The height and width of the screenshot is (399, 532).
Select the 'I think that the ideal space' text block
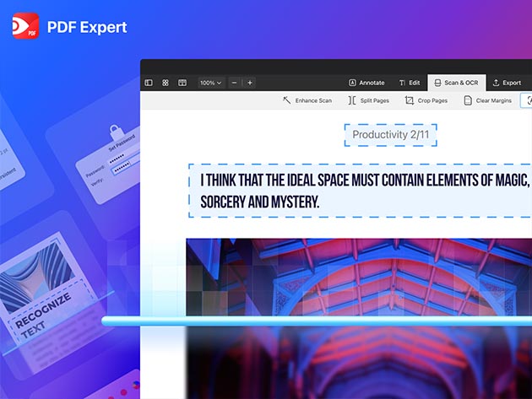(x=361, y=191)
